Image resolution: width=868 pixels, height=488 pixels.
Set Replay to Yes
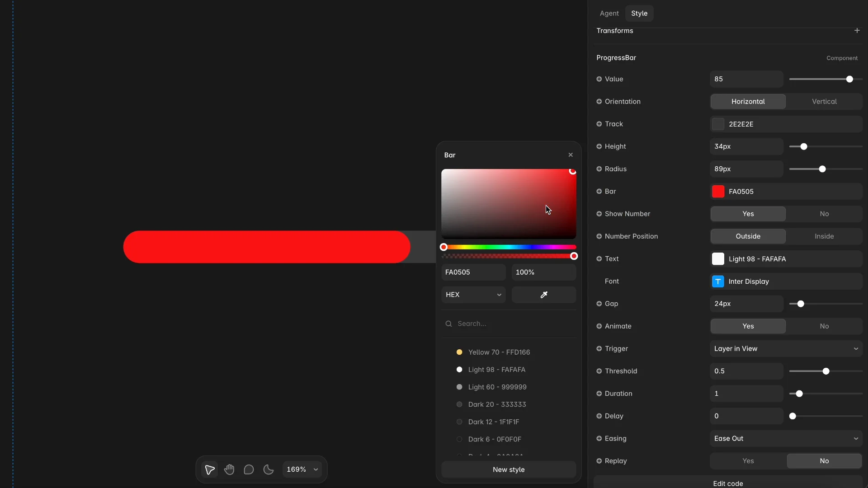click(748, 461)
